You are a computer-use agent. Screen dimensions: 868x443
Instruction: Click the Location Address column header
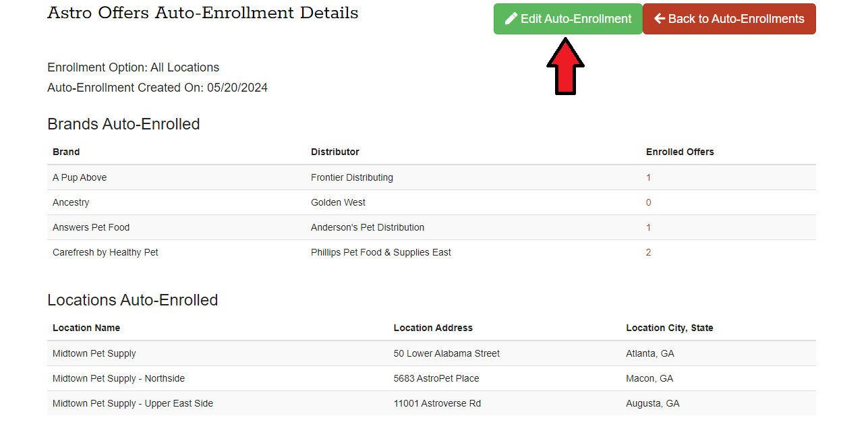(433, 328)
